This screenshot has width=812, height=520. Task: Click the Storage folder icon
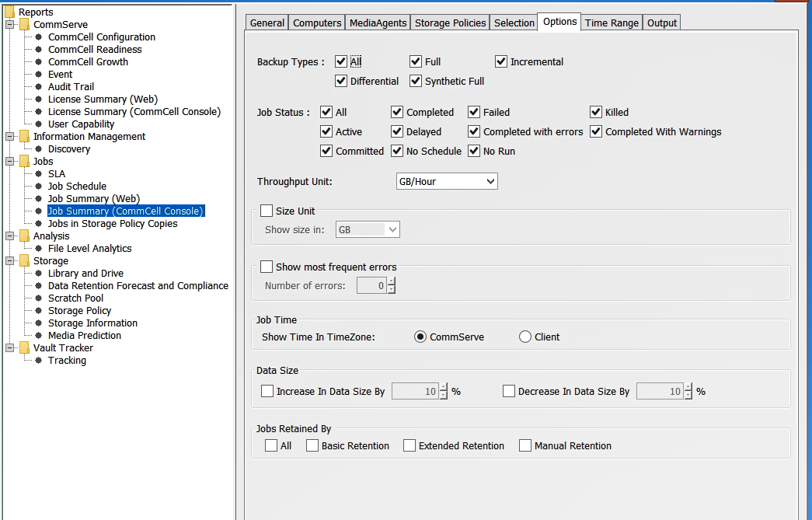[24, 260]
